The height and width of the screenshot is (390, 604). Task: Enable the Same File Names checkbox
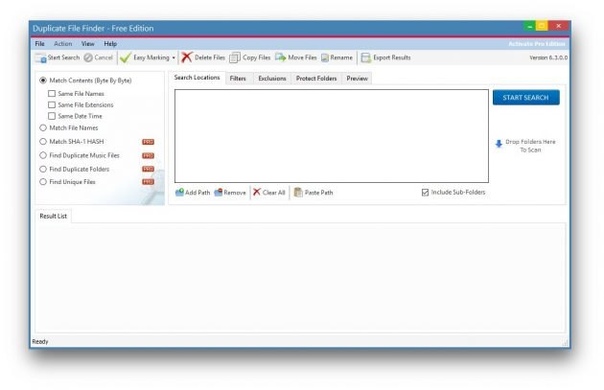(52, 94)
